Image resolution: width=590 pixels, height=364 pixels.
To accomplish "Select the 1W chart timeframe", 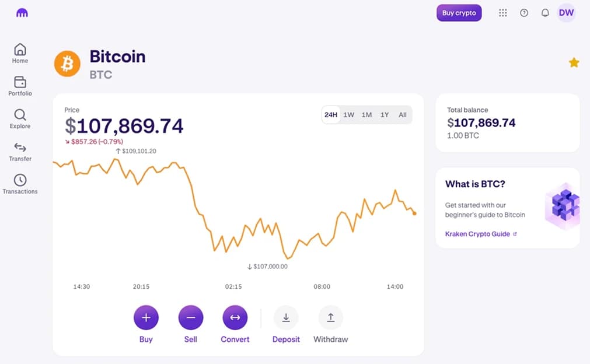I will (x=348, y=115).
